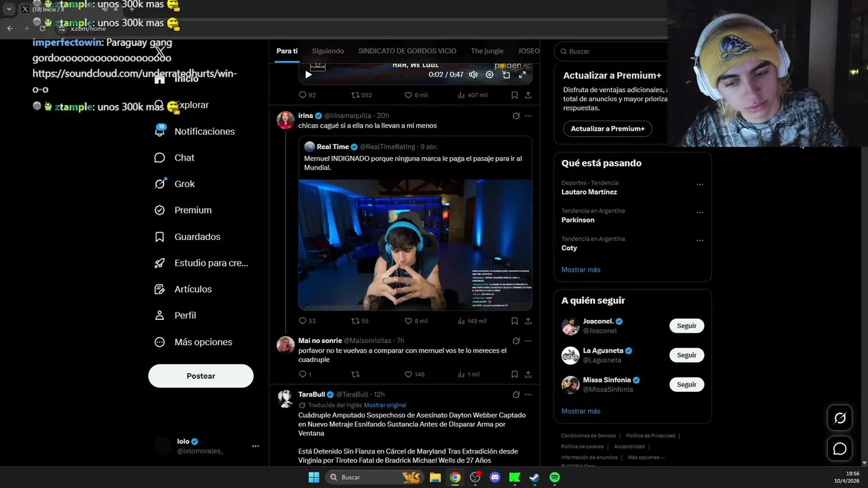868x488 pixels.
Task: Like irina's post with 8 mil likes
Action: [416, 321]
